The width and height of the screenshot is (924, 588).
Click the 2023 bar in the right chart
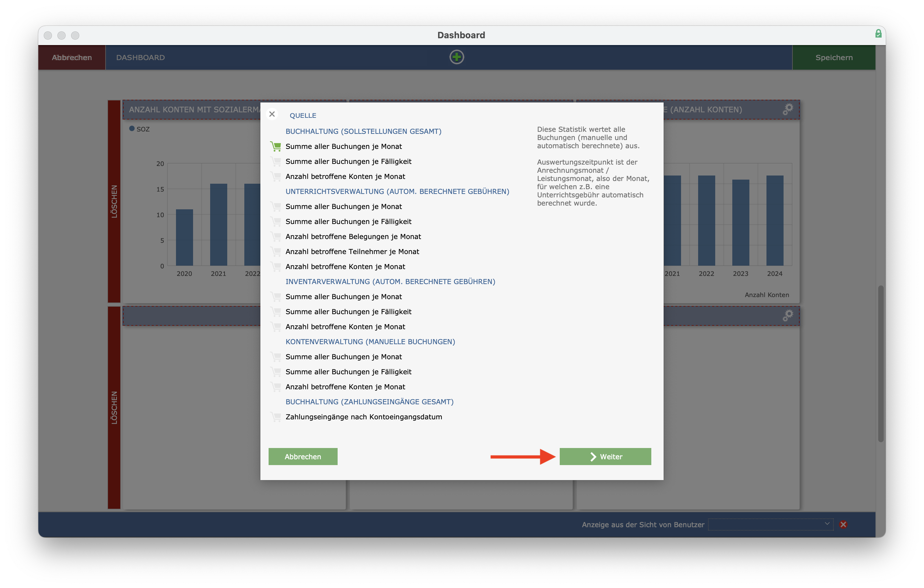point(740,223)
